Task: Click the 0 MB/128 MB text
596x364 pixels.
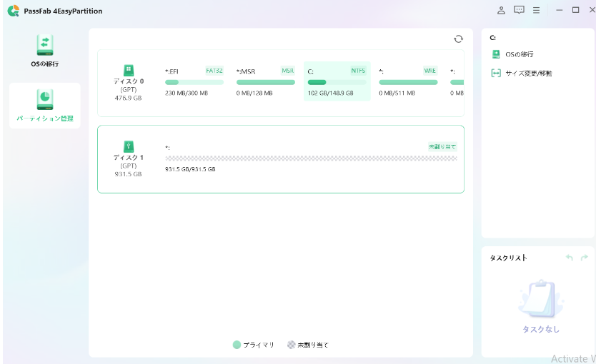Action: point(254,93)
